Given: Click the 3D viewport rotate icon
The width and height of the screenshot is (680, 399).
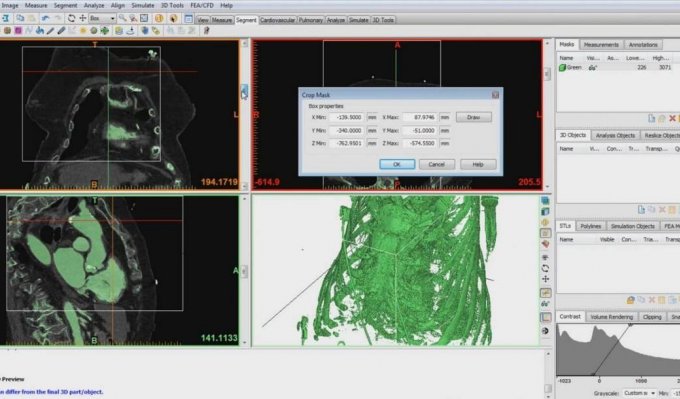Looking at the screenshot, I should (x=545, y=268).
